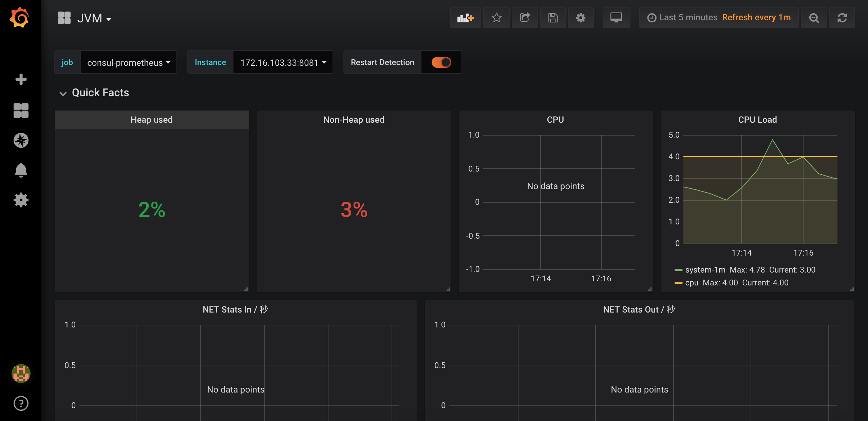Image resolution: width=868 pixels, height=421 pixels.
Task: Click the 'job' variable label
Action: 67,62
